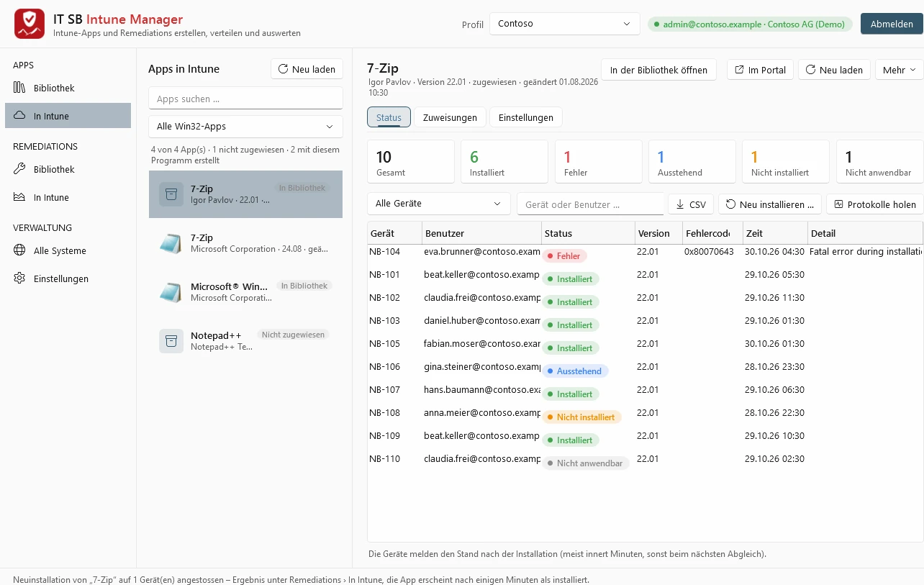This screenshot has width=924, height=585.
Task: Click the package icon of Microsoft Win... app
Action: pos(171,292)
